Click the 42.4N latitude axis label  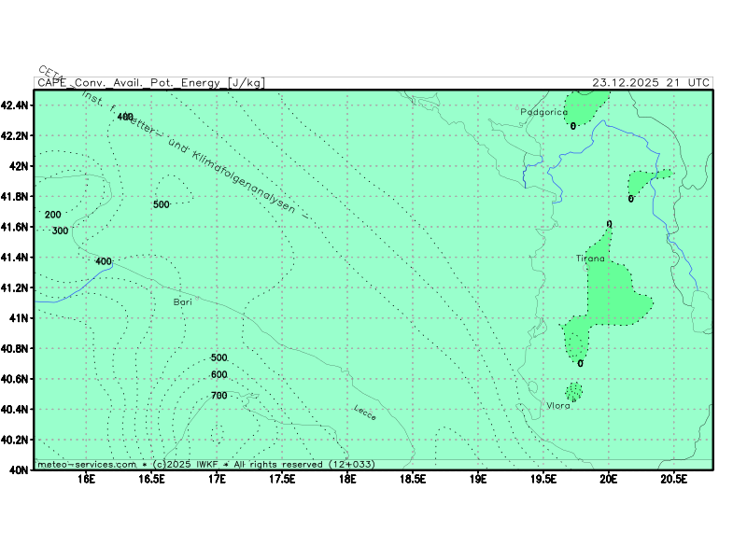click(x=16, y=105)
